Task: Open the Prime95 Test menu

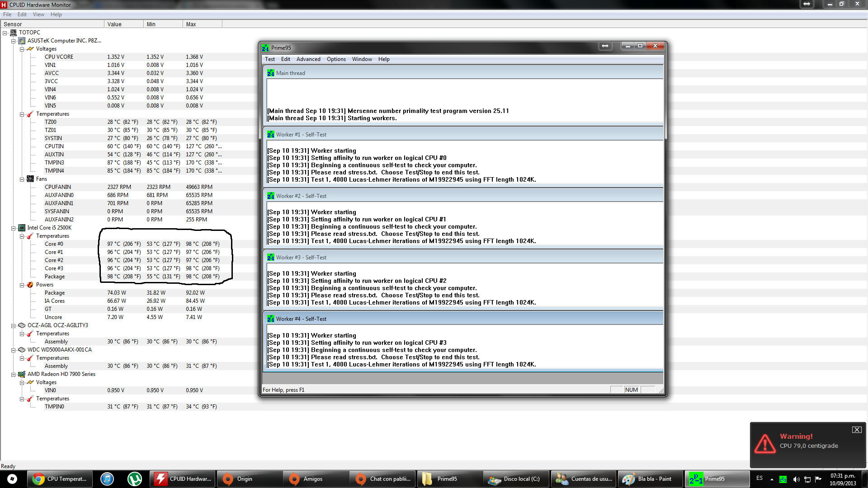Action: [270, 59]
